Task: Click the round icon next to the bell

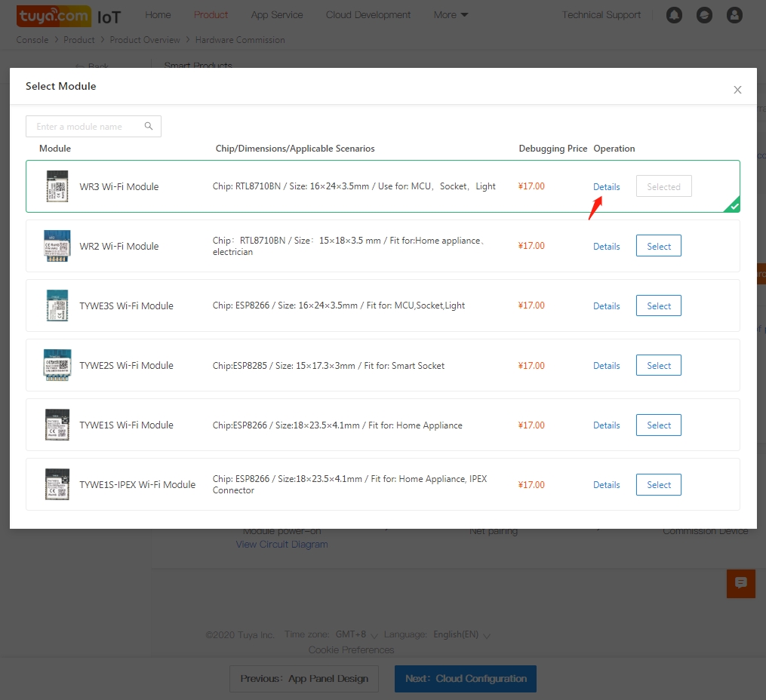Action: 704,15
